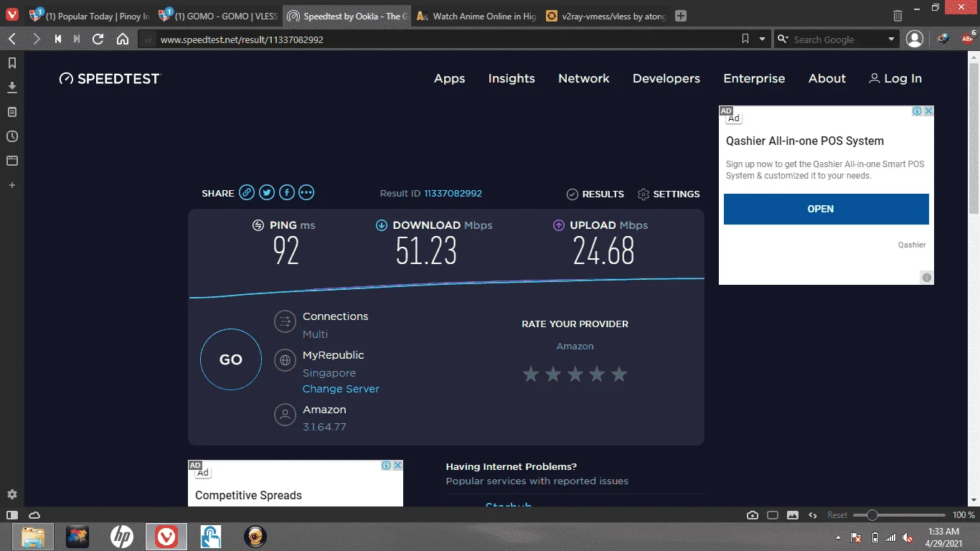Reload the current page
Viewport: 980px width, 551px height.
[x=98, y=39]
